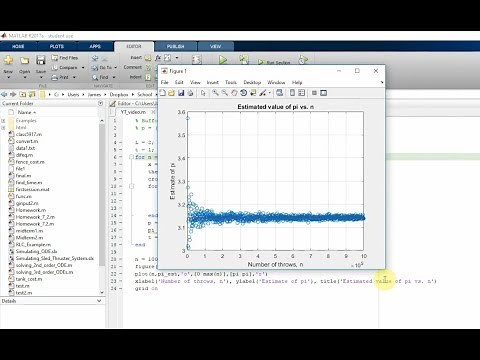Toggle Insert Legend in Figure toolbar

click(x=302, y=93)
